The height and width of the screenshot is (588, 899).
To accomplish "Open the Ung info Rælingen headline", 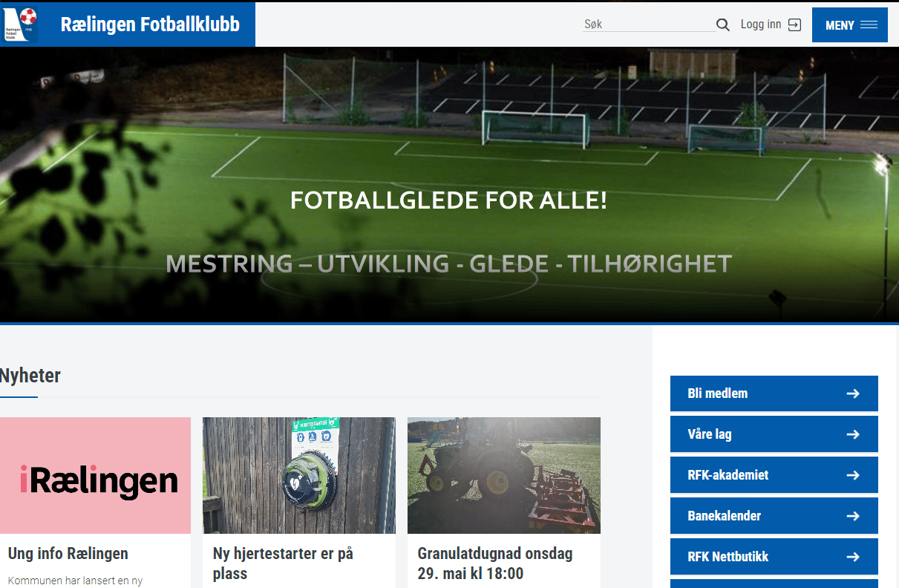I will tap(68, 554).
